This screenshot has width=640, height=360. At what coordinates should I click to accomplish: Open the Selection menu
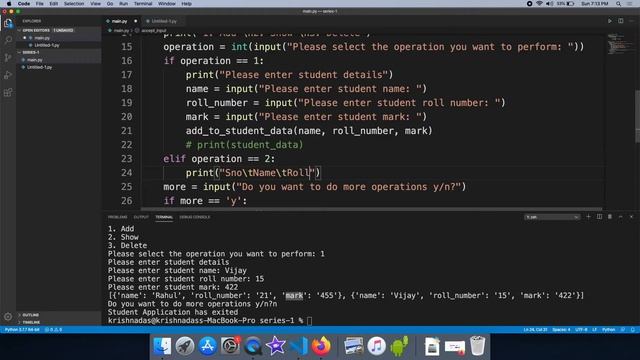(74, 4)
